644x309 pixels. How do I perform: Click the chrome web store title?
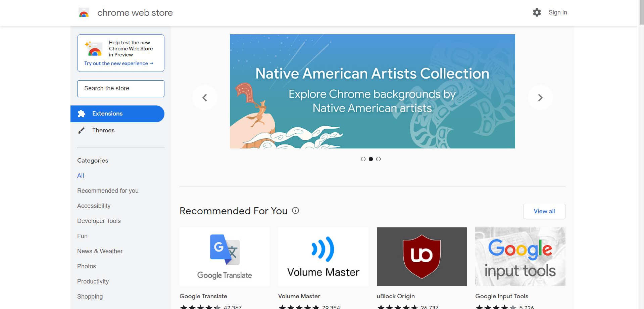coord(135,13)
